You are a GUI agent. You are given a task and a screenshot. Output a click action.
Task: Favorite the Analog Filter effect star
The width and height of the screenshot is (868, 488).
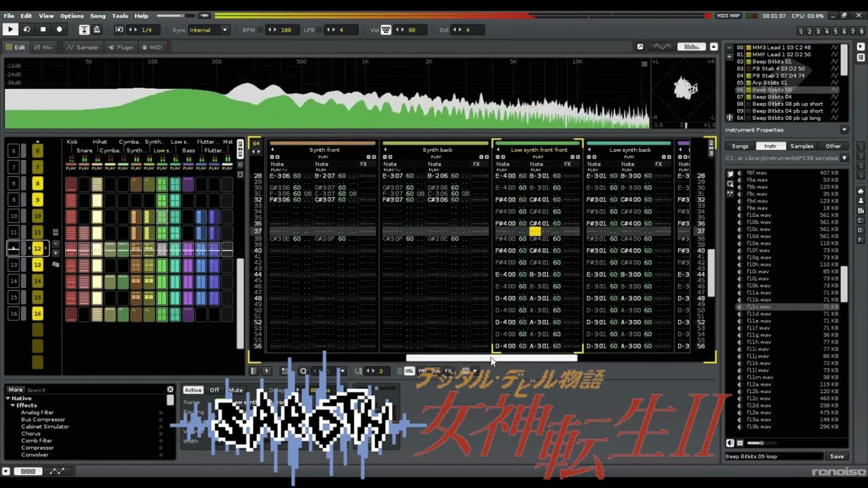click(161, 412)
